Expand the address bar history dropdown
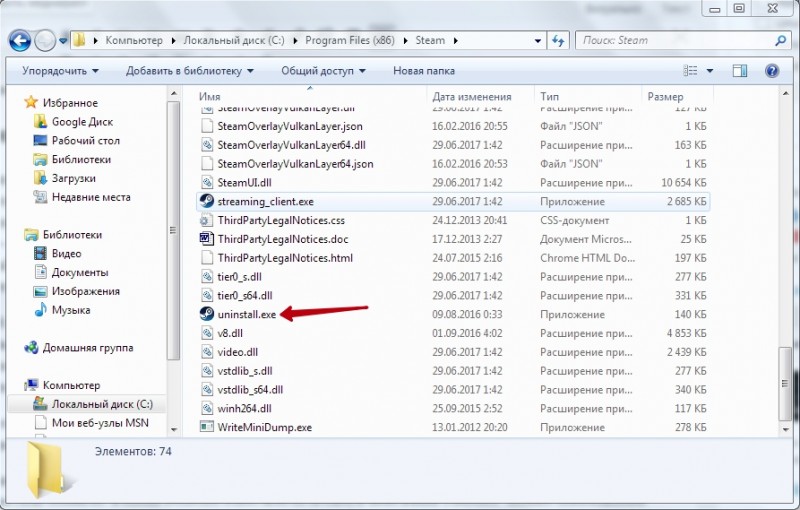Viewport: 800px width, 510px height. (x=538, y=41)
